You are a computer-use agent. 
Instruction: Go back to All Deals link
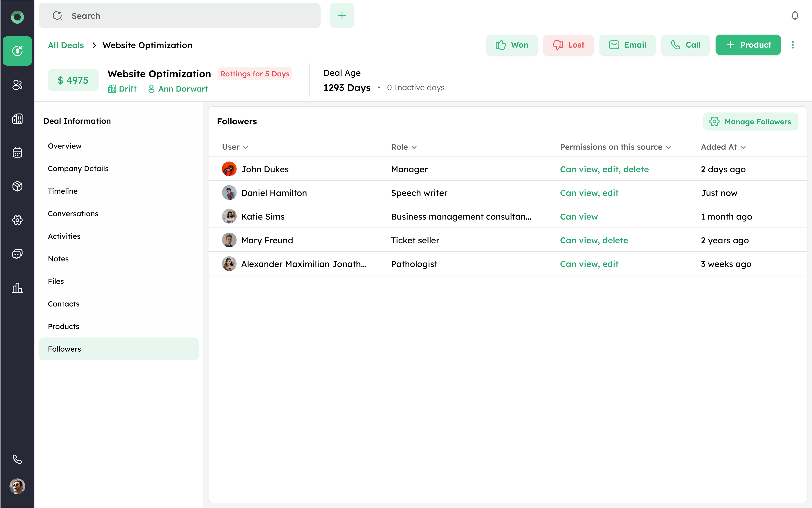66,45
